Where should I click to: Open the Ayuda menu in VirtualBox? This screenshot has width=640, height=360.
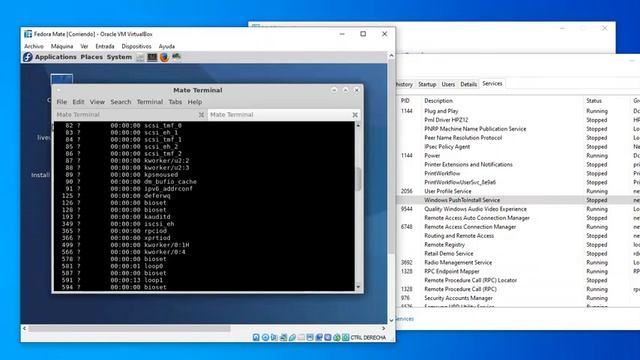(x=167, y=47)
